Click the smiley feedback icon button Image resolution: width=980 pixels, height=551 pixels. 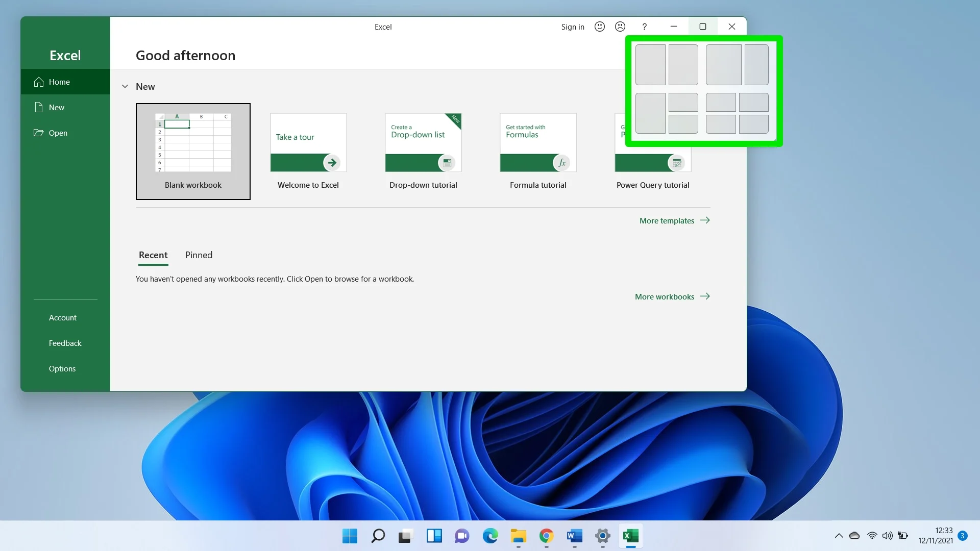click(599, 26)
